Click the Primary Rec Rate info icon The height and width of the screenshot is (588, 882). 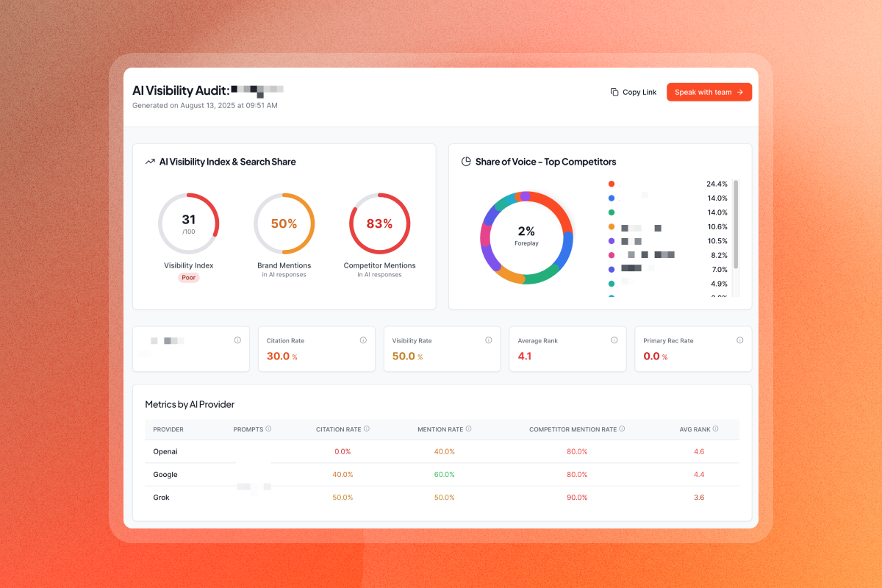tap(739, 340)
